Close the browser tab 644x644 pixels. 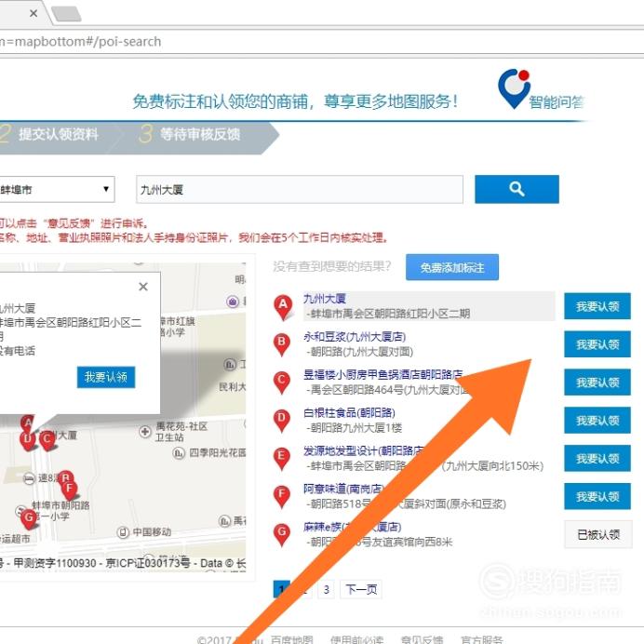point(34,14)
